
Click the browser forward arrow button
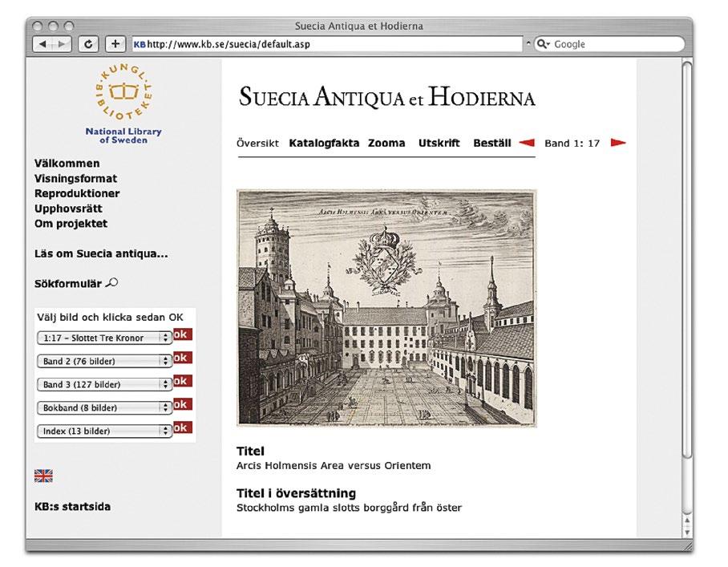pyautogui.click(x=63, y=44)
